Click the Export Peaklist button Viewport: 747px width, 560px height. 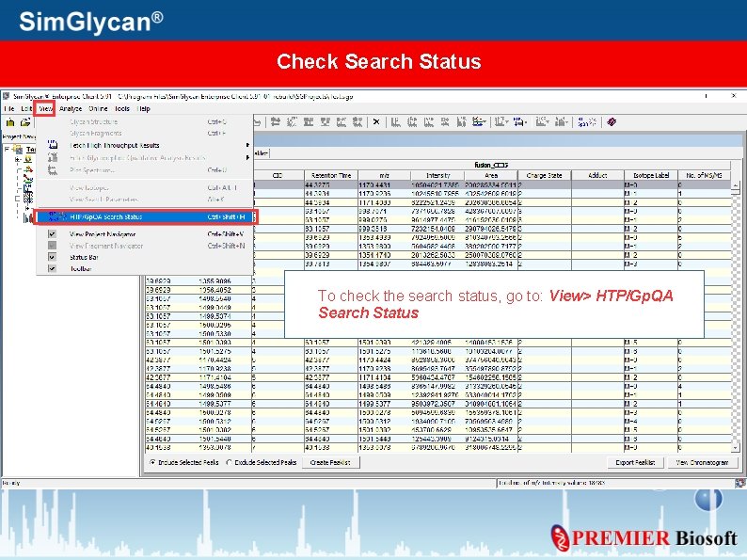coord(636,462)
